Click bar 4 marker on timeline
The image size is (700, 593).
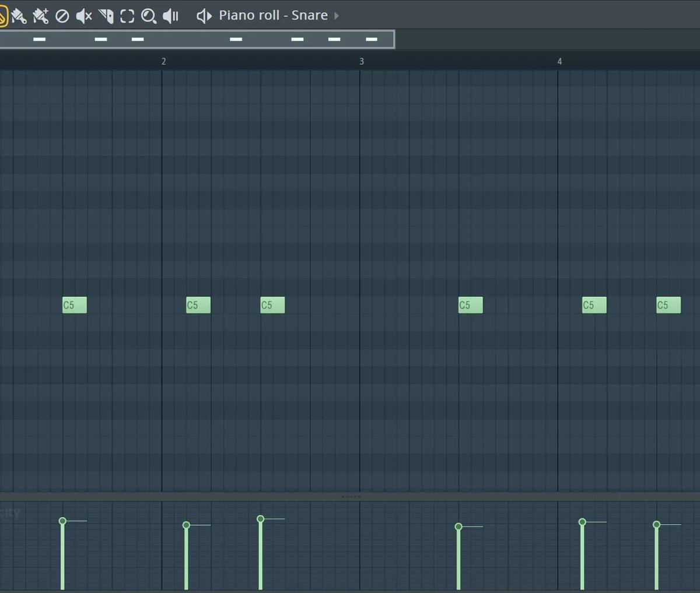(559, 61)
